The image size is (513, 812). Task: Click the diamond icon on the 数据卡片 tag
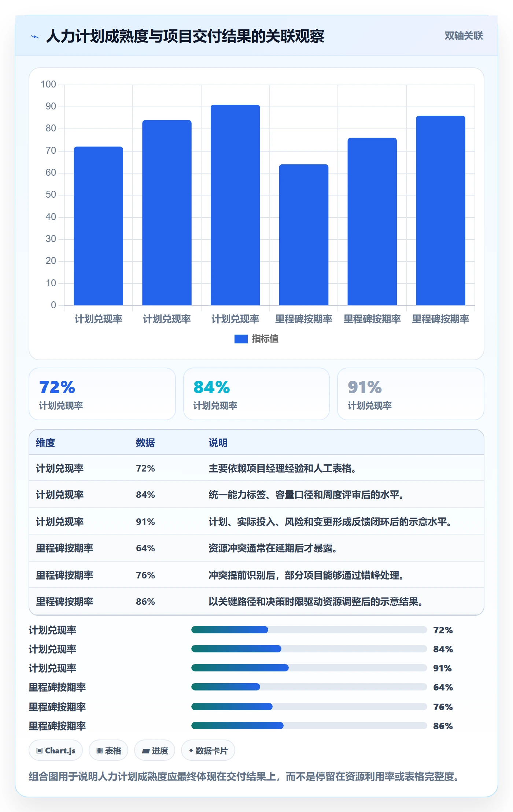point(191,751)
